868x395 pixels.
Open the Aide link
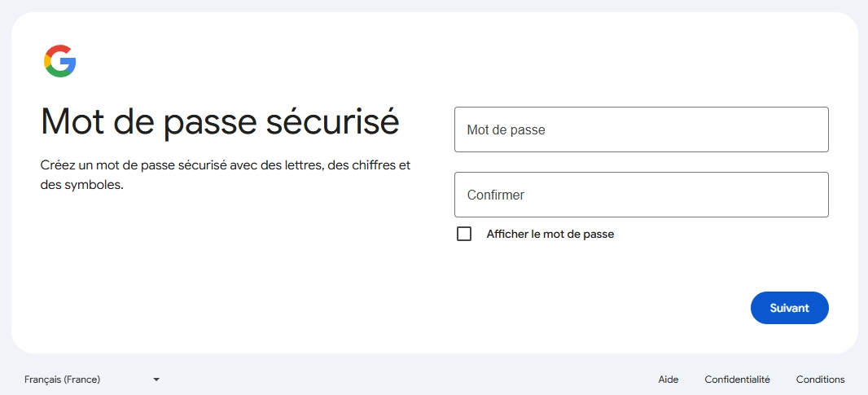pos(668,380)
